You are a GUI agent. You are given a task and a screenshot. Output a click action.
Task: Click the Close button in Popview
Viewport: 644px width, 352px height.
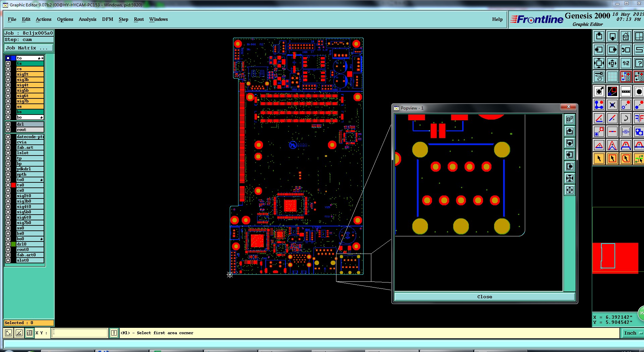click(485, 297)
